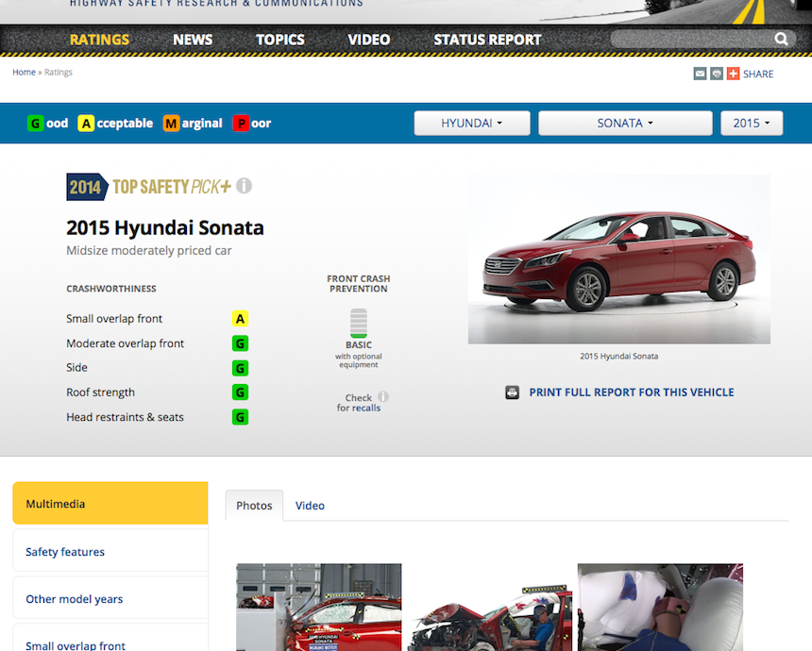Click the recalls link
This screenshot has width=812, height=651.
366,408
